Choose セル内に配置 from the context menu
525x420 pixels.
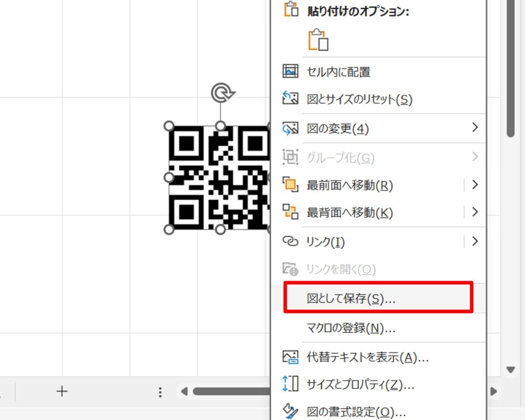(x=378, y=72)
